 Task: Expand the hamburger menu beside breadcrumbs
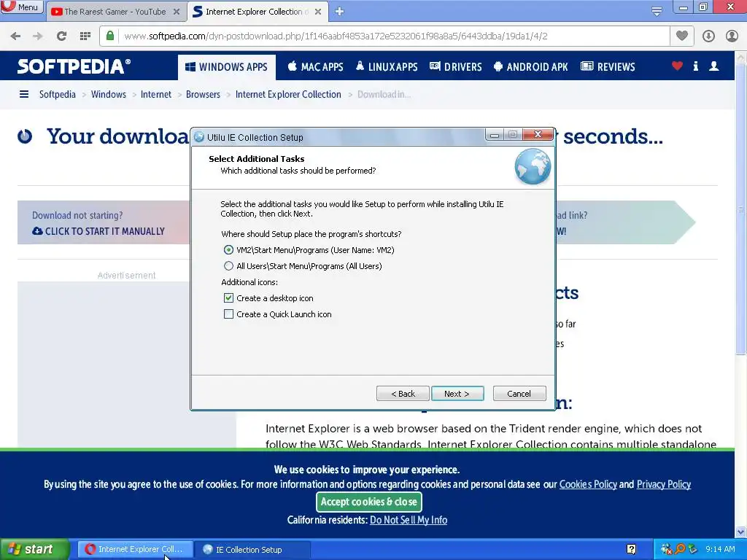[x=24, y=94]
